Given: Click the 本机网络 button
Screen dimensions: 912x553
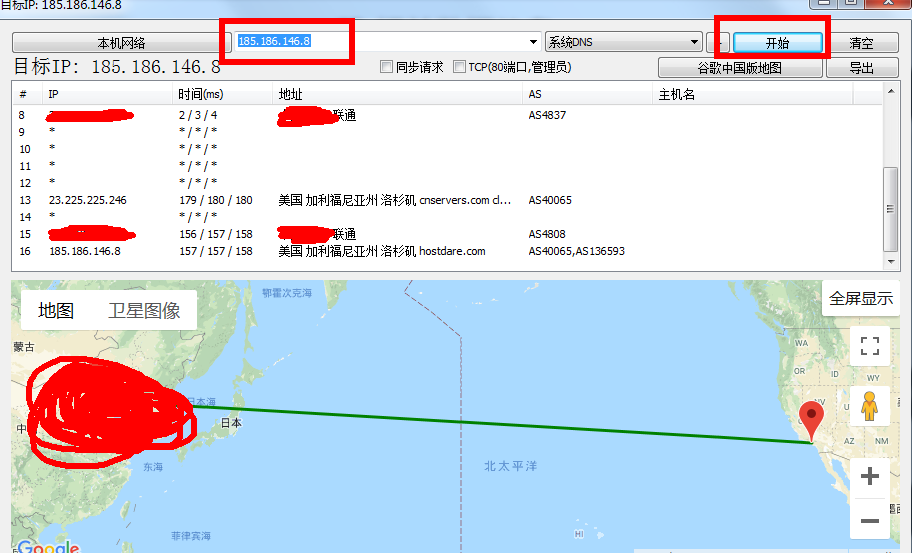Looking at the screenshot, I should pos(122,43).
